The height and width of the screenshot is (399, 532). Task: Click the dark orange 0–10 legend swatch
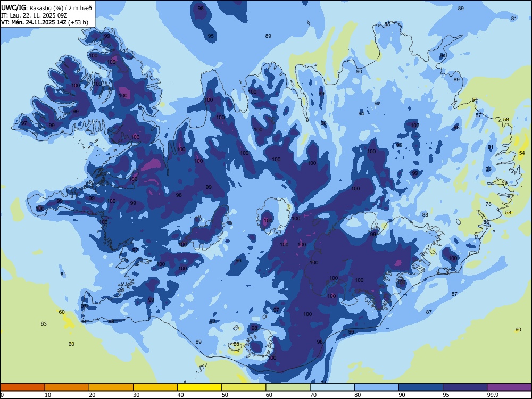coord(23,387)
